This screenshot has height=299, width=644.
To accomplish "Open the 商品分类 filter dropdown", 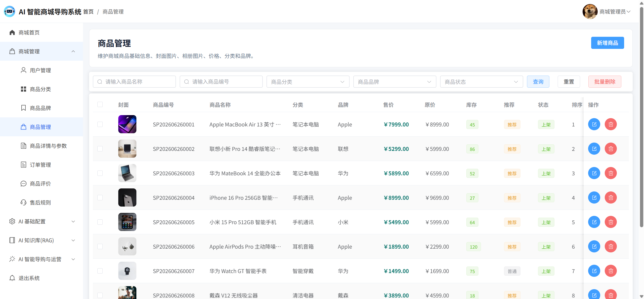I will 308,82.
